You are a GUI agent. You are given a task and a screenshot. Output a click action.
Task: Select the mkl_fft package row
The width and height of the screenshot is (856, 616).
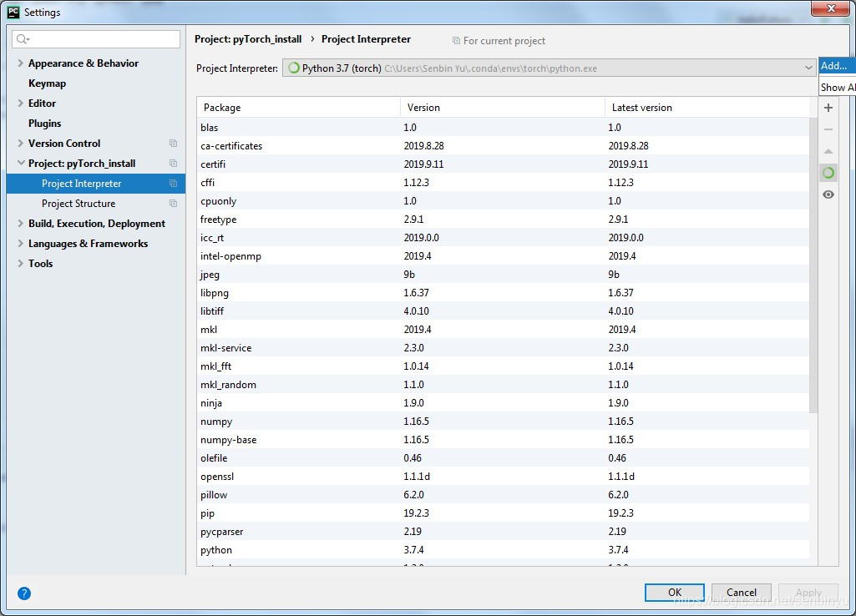click(x=503, y=366)
